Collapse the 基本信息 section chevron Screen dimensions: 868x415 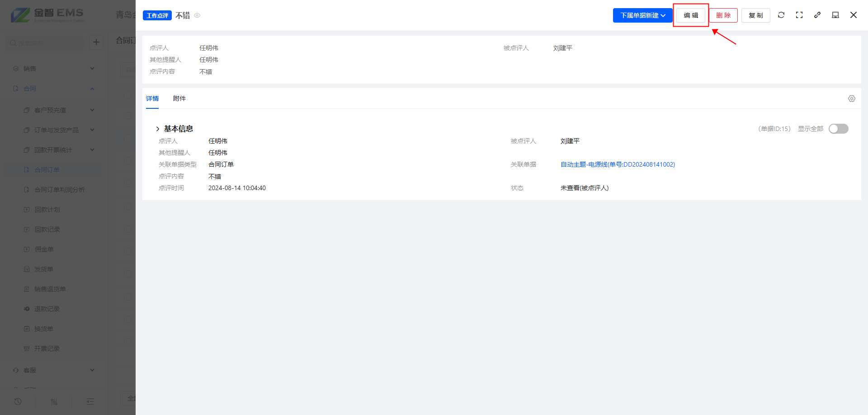pyautogui.click(x=157, y=129)
